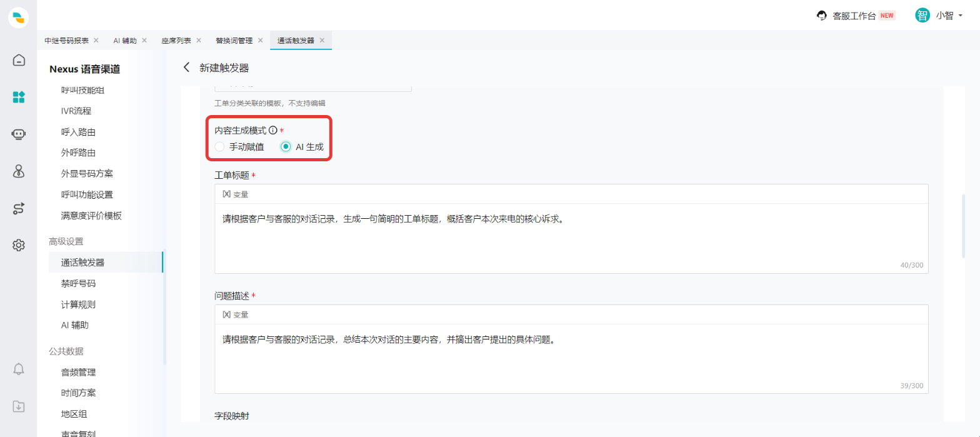Close the 中继号码报表 tab
This screenshot has width=980, height=437.
click(96, 40)
